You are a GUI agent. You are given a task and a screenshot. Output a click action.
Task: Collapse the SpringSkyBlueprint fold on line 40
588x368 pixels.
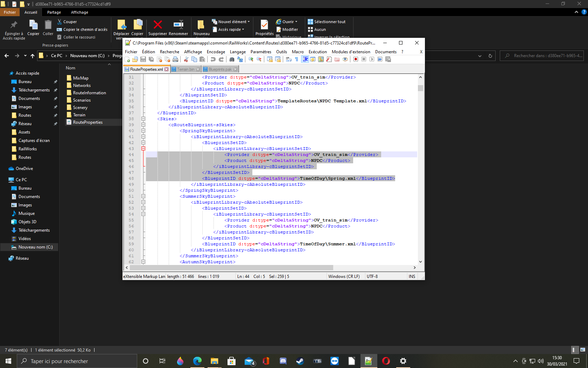coord(143,131)
